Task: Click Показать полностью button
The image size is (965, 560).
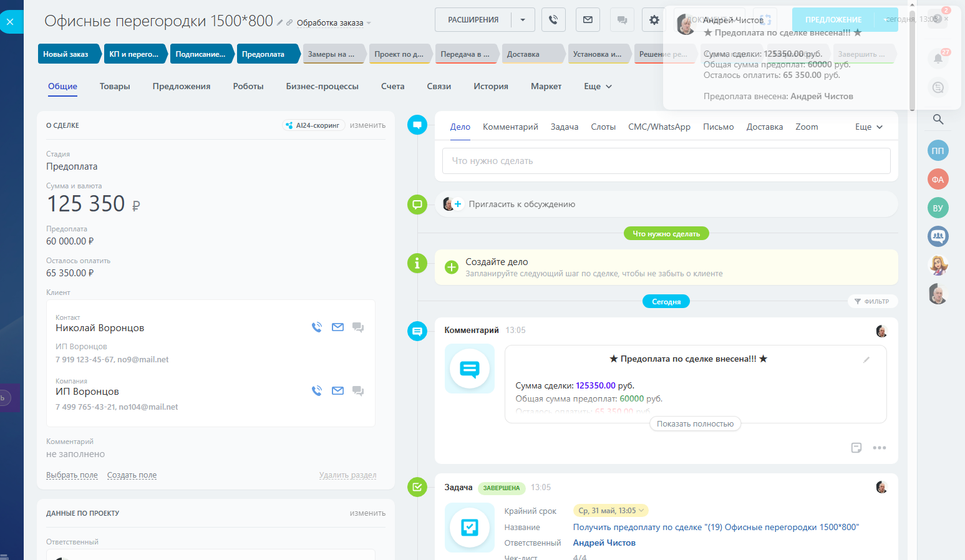Action: point(695,424)
